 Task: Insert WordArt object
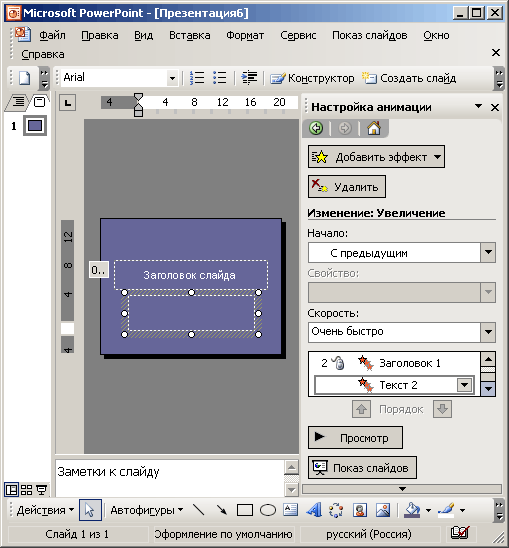click(314, 510)
